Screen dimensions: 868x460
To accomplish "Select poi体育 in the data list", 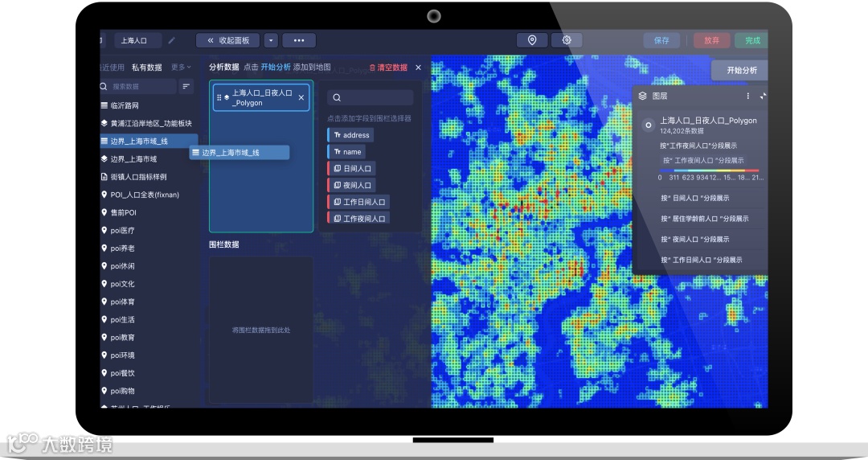I will pyautogui.click(x=122, y=302).
